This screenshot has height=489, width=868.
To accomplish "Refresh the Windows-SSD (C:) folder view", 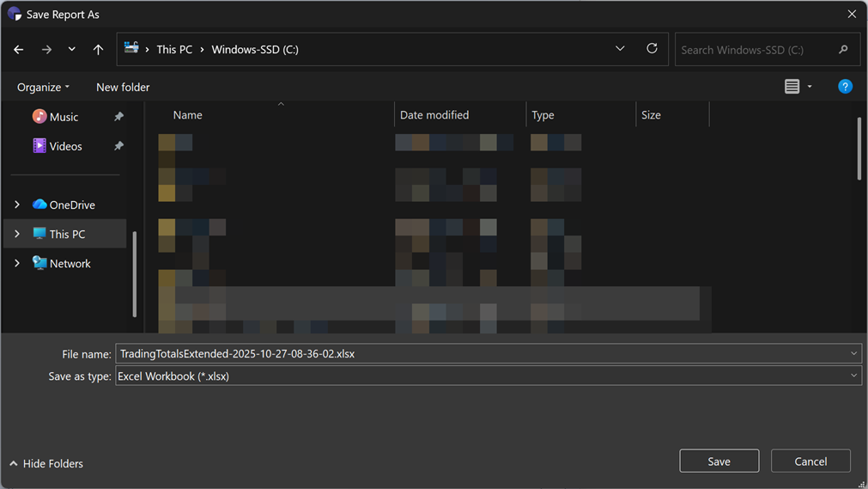I will 652,49.
